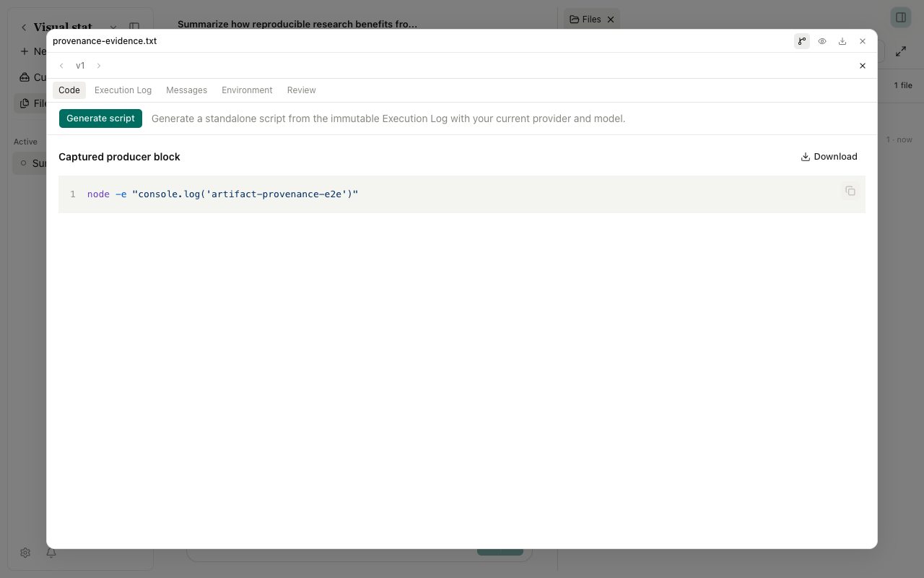Go to previous version arrow

click(x=61, y=66)
